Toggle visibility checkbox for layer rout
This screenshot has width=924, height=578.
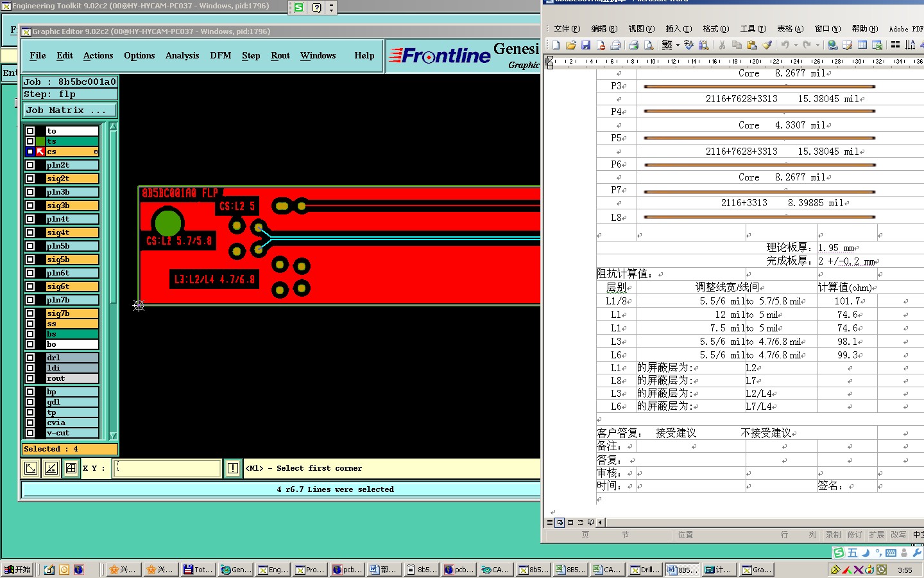click(x=30, y=378)
